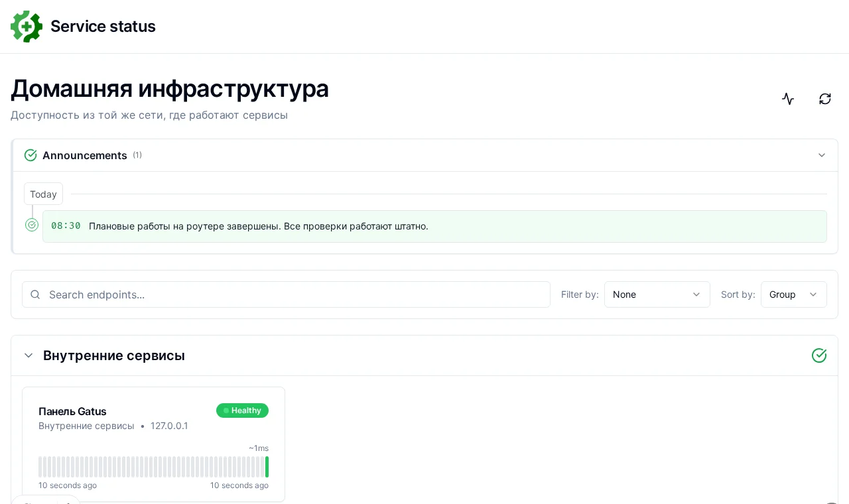This screenshot has height=504, width=849.
Task: Click the 08:30 announcement check icon
Action: [x=32, y=225]
